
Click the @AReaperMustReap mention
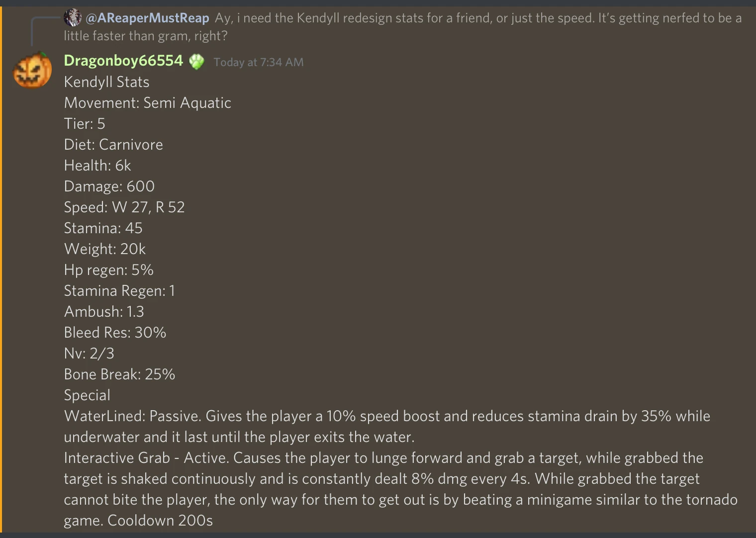tap(147, 17)
